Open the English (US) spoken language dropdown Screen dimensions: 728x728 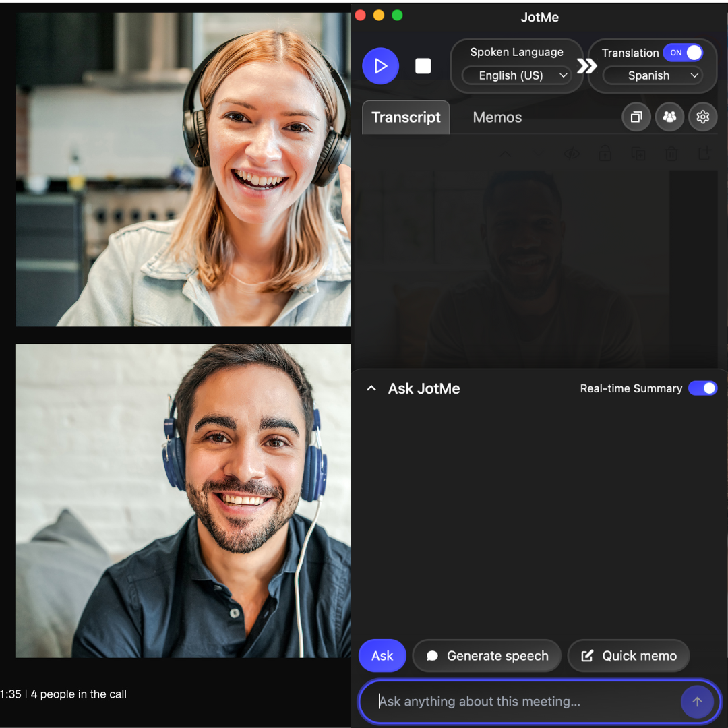(x=516, y=75)
